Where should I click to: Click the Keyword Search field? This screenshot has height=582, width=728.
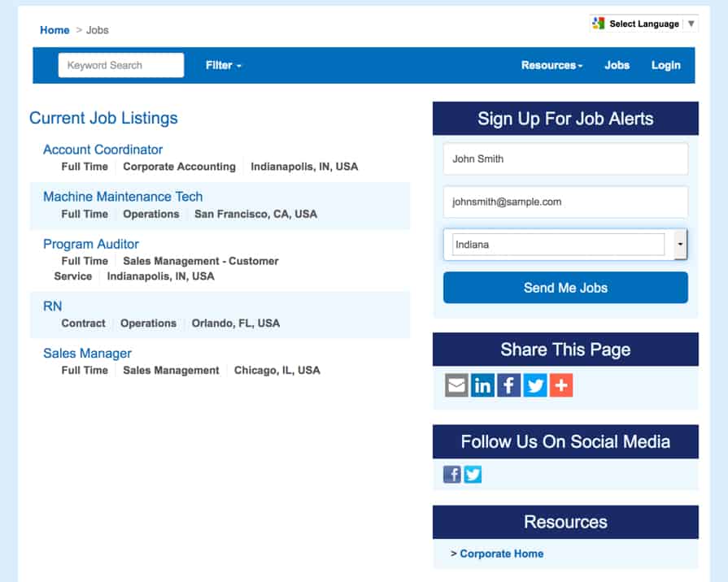pyautogui.click(x=121, y=65)
